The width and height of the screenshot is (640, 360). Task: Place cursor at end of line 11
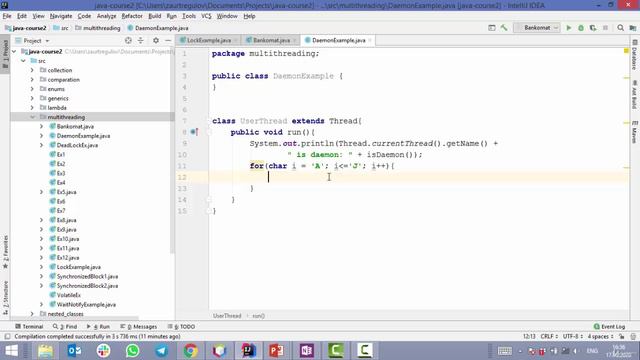point(395,166)
